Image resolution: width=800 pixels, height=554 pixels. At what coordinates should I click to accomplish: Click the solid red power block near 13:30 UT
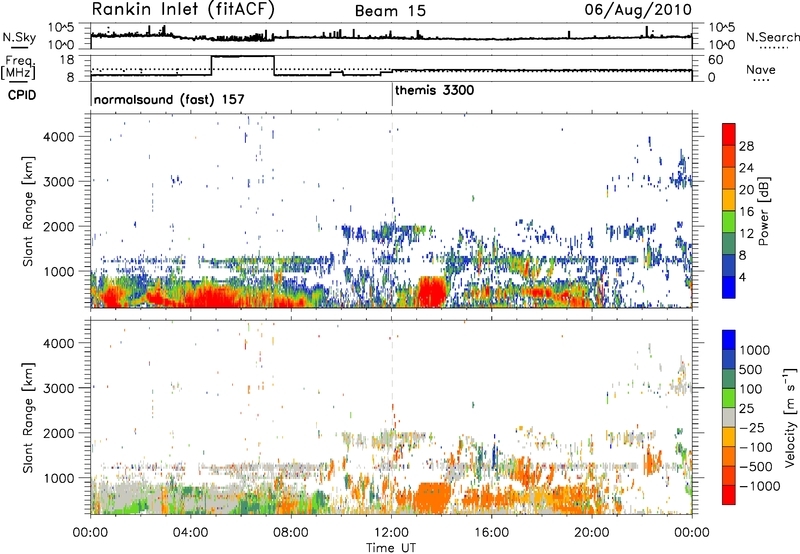[432, 291]
